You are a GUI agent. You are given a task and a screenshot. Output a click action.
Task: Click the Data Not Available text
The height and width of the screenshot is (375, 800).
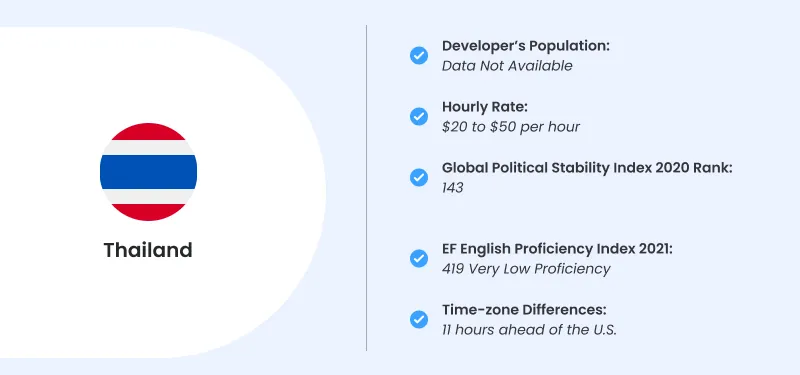point(507,66)
